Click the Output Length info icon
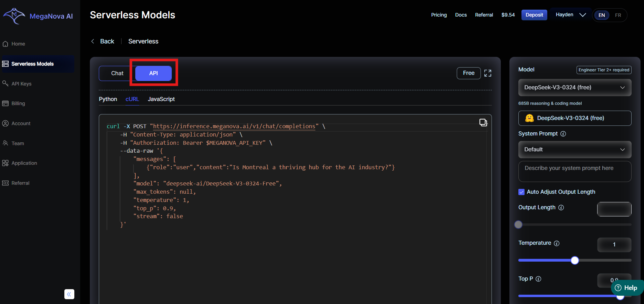Image resolution: width=644 pixels, height=304 pixels. (561, 207)
